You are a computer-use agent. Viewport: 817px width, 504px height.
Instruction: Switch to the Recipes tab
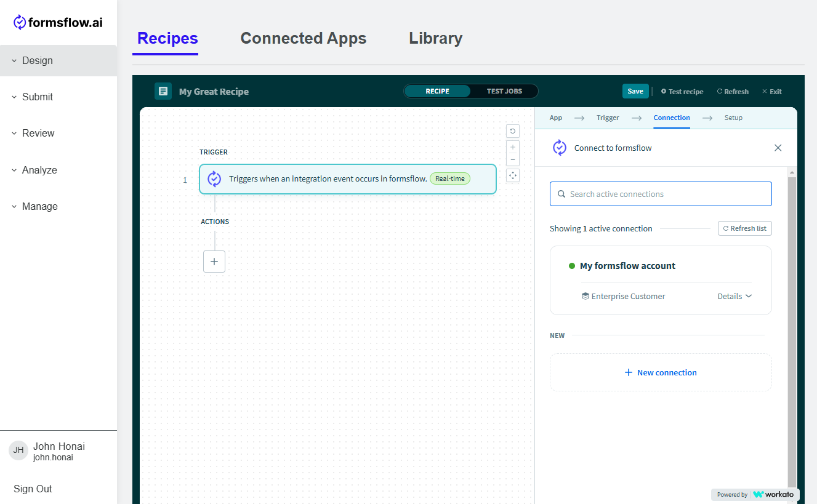(167, 38)
